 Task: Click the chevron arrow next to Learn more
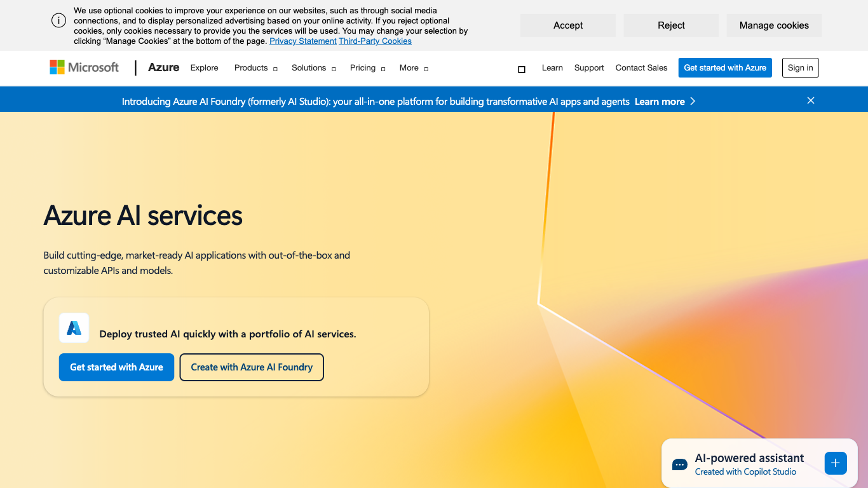693,102
